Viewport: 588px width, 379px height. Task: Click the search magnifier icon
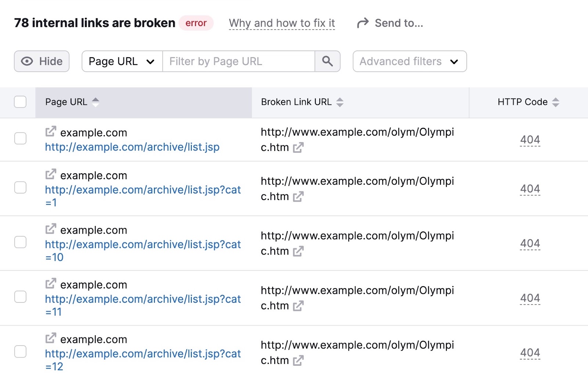(x=327, y=61)
